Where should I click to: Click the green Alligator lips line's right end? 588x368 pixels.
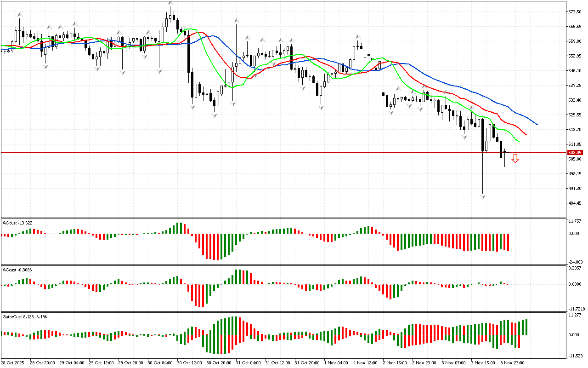tap(519, 142)
